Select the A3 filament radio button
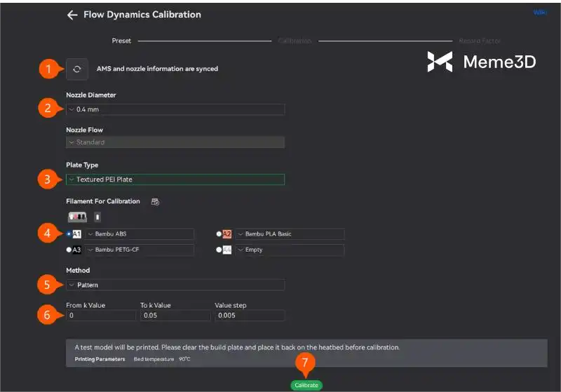Image resolution: width=561 pixels, height=392 pixels. tap(69, 250)
